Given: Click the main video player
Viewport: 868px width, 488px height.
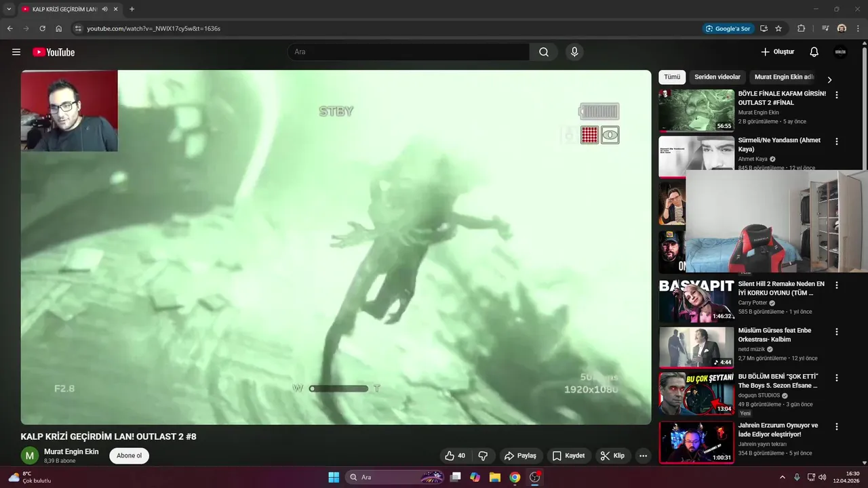Looking at the screenshot, I should [336, 247].
